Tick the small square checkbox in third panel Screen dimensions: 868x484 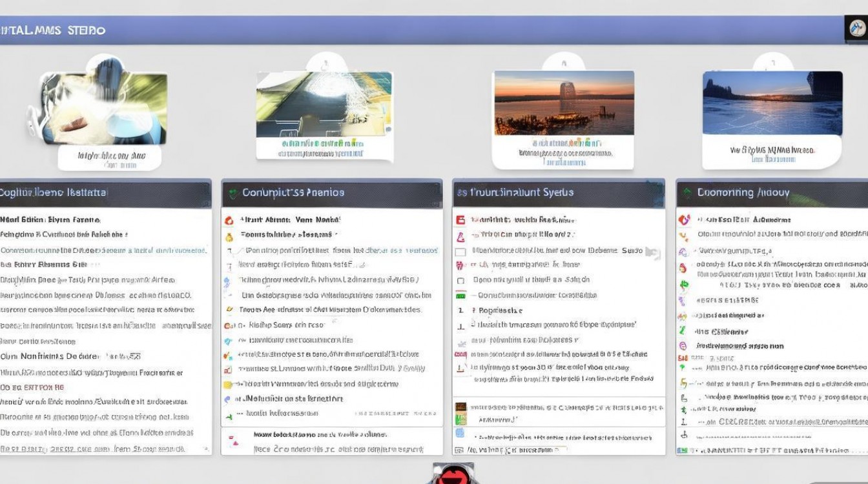coord(460,281)
